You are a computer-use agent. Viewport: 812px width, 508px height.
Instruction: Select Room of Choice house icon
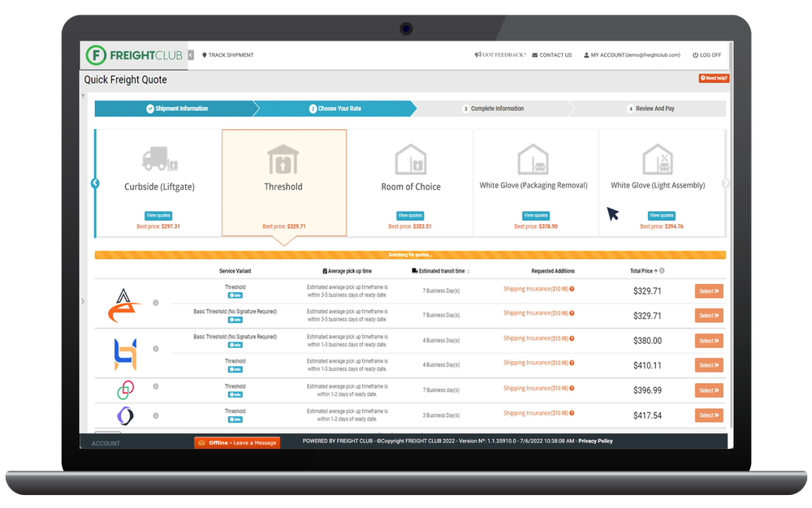(411, 159)
